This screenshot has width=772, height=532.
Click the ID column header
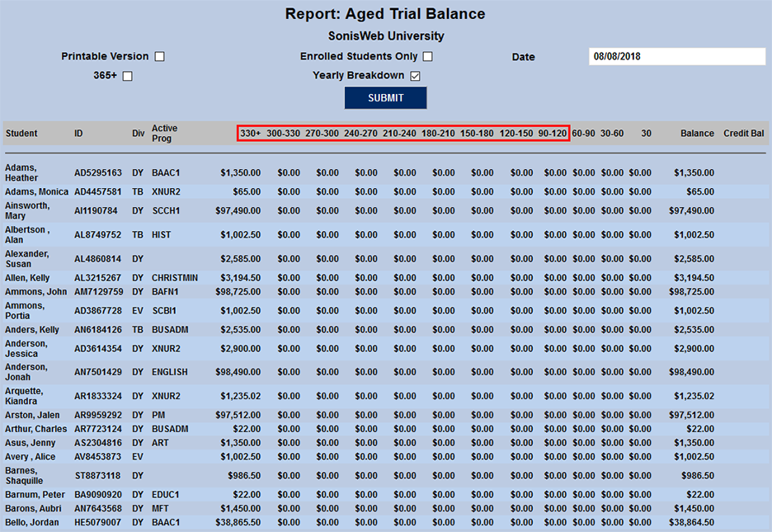pyautogui.click(x=78, y=133)
